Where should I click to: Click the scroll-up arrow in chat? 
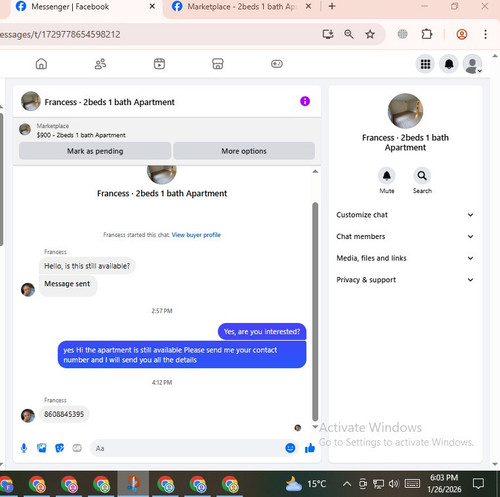(x=315, y=171)
